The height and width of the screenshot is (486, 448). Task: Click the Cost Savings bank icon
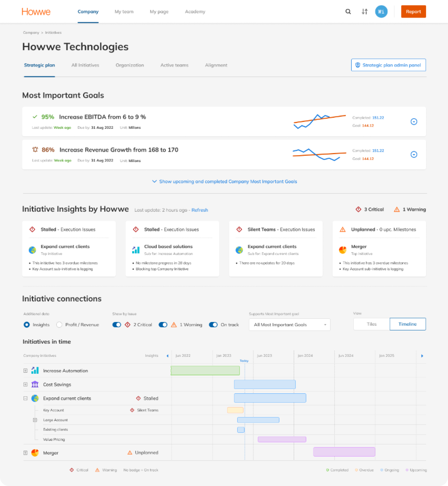(35, 384)
